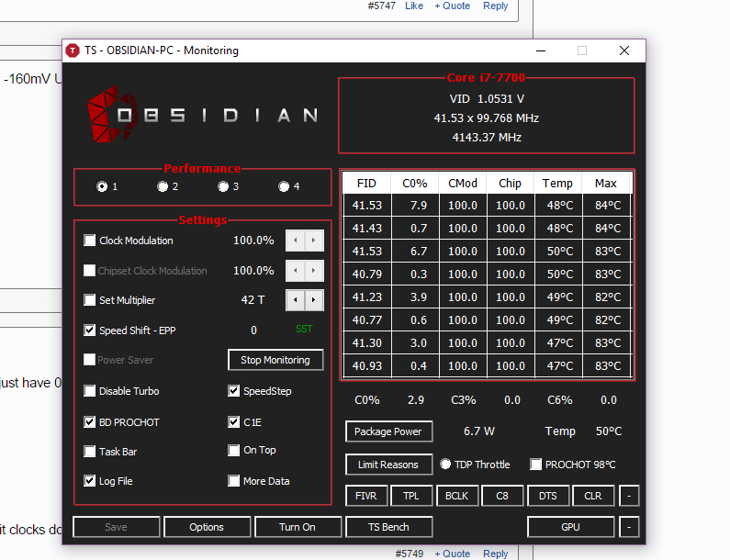
Task: Check the Disable Turbo option
Action: coord(89,390)
